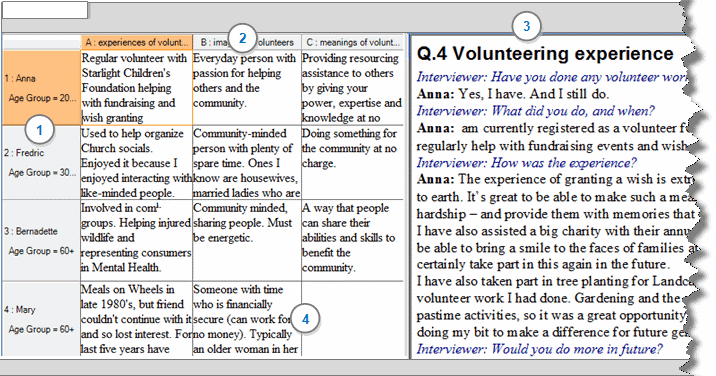Click callout marker number 2

(x=242, y=38)
